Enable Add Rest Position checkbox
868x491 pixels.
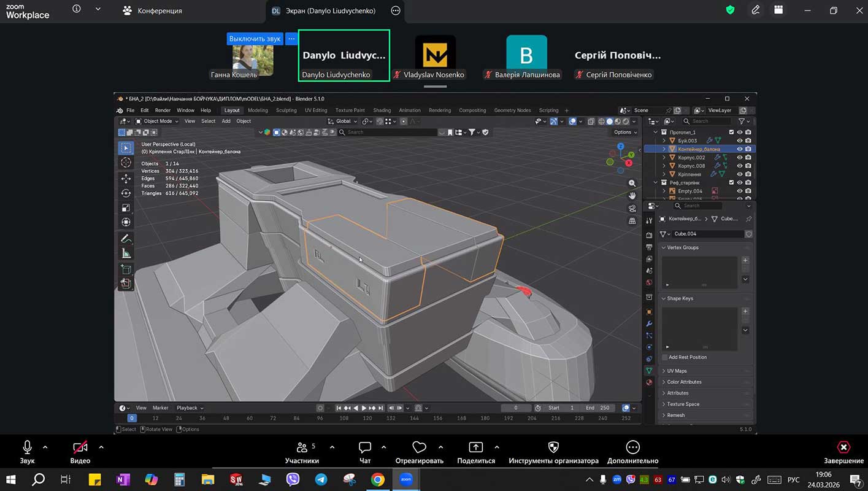tap(665, 357)
